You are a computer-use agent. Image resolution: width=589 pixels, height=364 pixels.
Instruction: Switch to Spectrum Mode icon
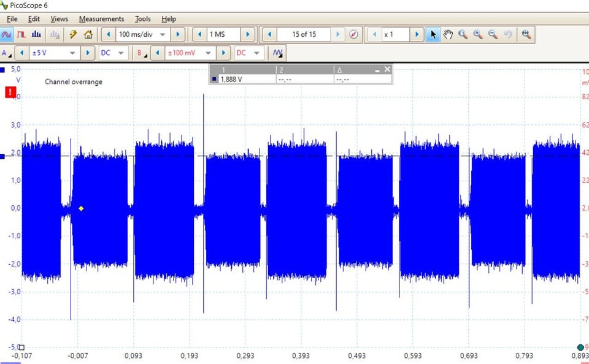pyautogui.click(x=36, y=34)
